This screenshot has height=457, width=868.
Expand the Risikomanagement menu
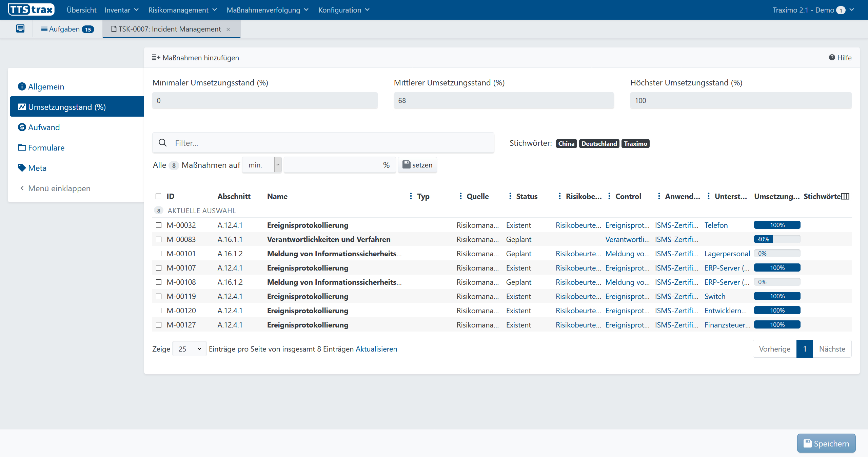(x=182, y=10)
